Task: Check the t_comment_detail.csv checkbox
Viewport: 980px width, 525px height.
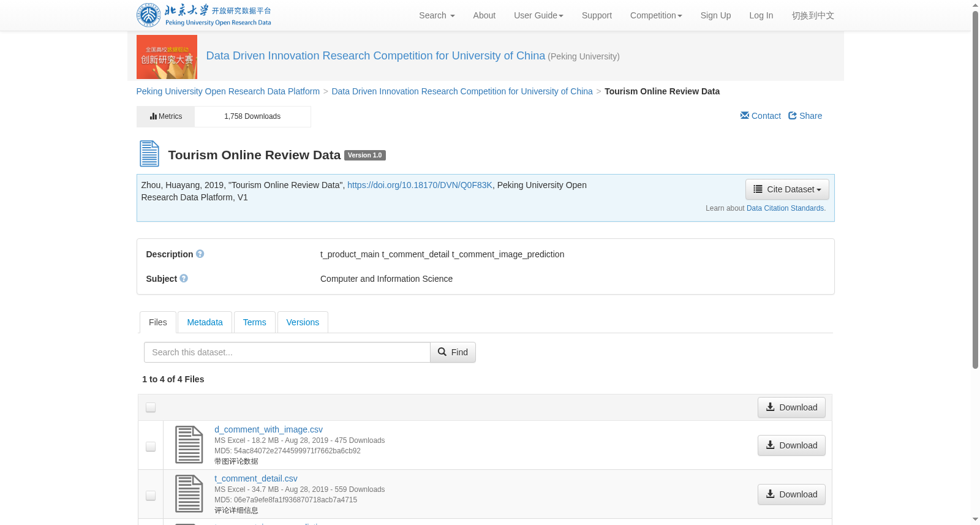Action: pyautogui.click(x=151, y=496)
